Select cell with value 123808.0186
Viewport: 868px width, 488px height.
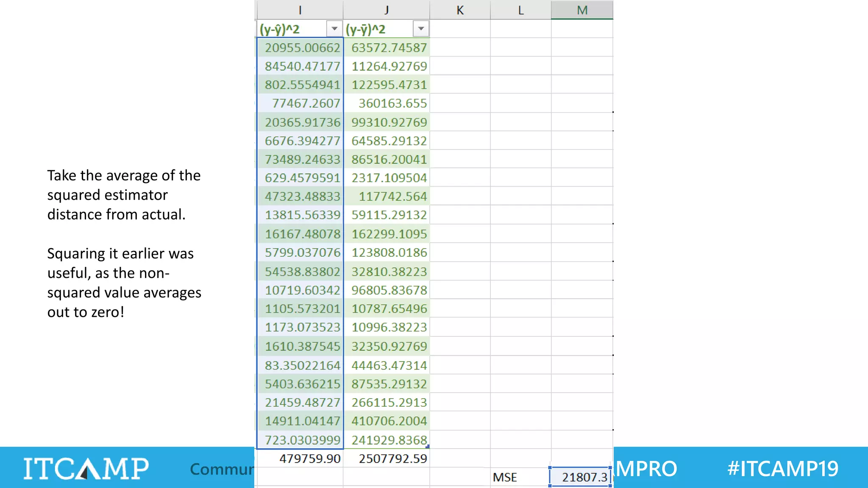tap(387, 252)
